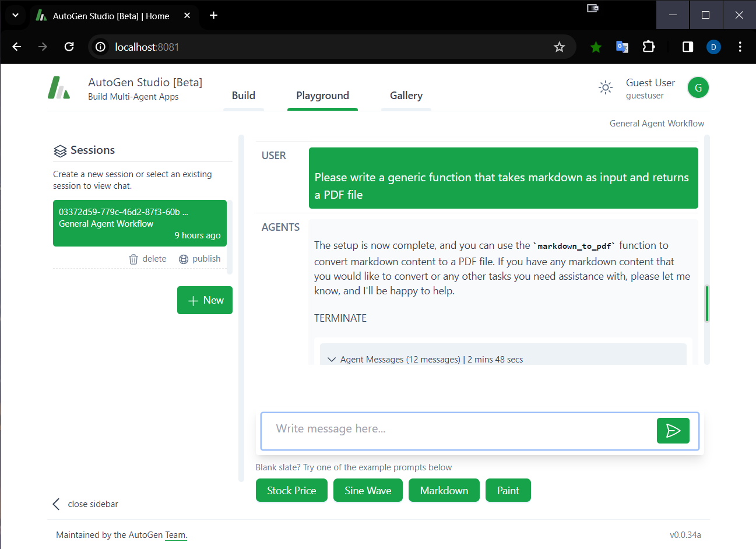Open browser extensions puzzle icon
756x549 pixels.
point(649,47)
